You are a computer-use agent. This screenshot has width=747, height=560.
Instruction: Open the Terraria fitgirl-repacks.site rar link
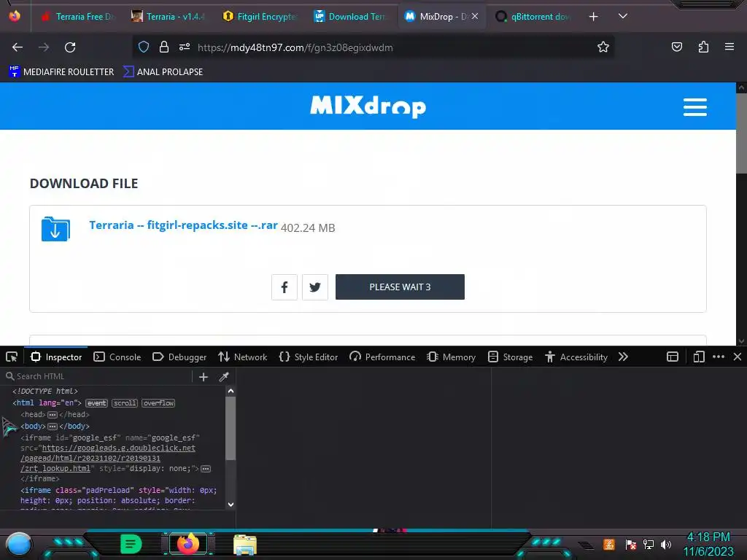183,225
